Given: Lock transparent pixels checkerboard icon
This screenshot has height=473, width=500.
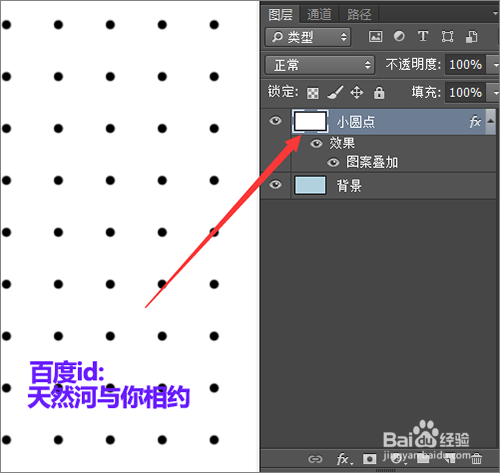Looking at the screenshot, I should [x=312, y=93].
